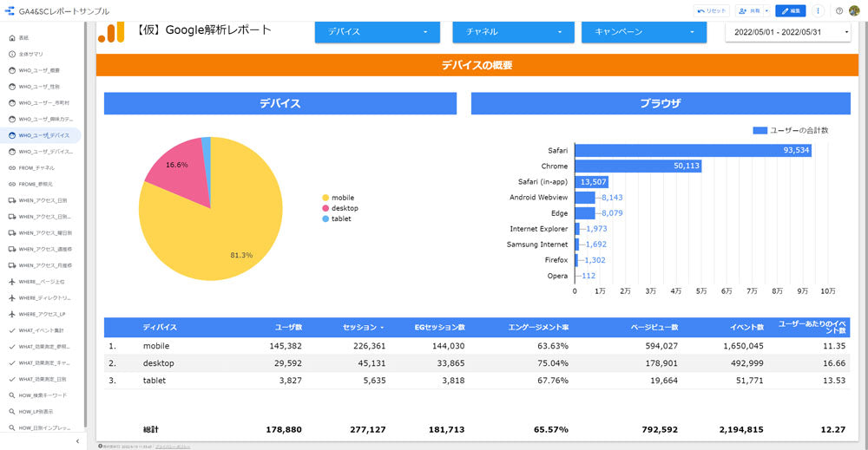The width and height of the screenshot is (868, 450).
Task: Go to the 全体サマリ page
Action: coord(32,54)
